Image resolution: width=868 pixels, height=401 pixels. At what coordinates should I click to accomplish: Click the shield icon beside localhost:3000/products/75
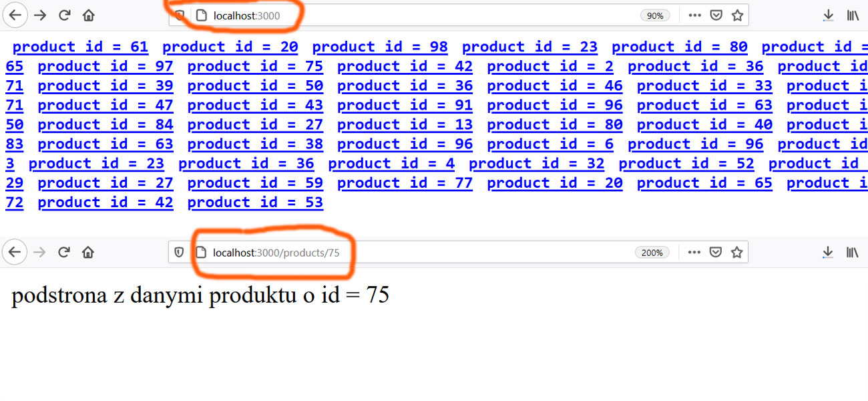click(x=179, y=253)
